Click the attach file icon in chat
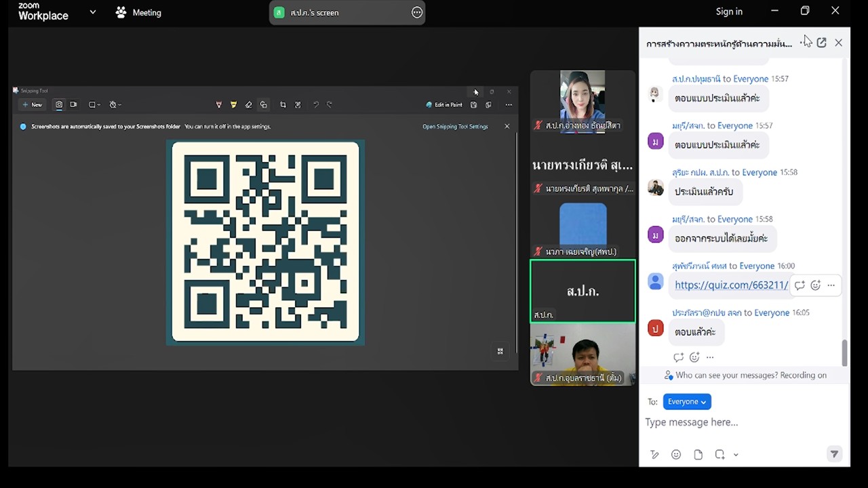868x488 pixels. pyautogui.click(x=698, y=455)
